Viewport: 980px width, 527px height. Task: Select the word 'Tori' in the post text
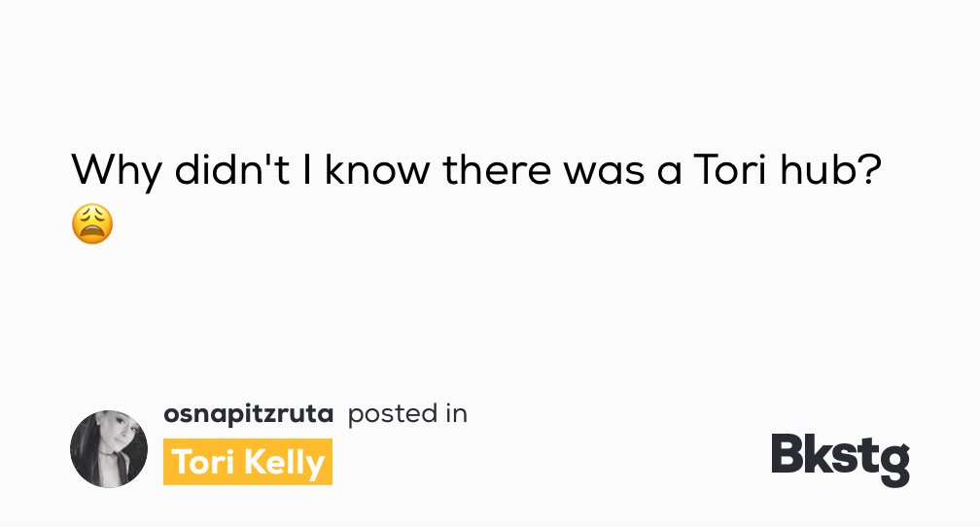coord(729,169)
